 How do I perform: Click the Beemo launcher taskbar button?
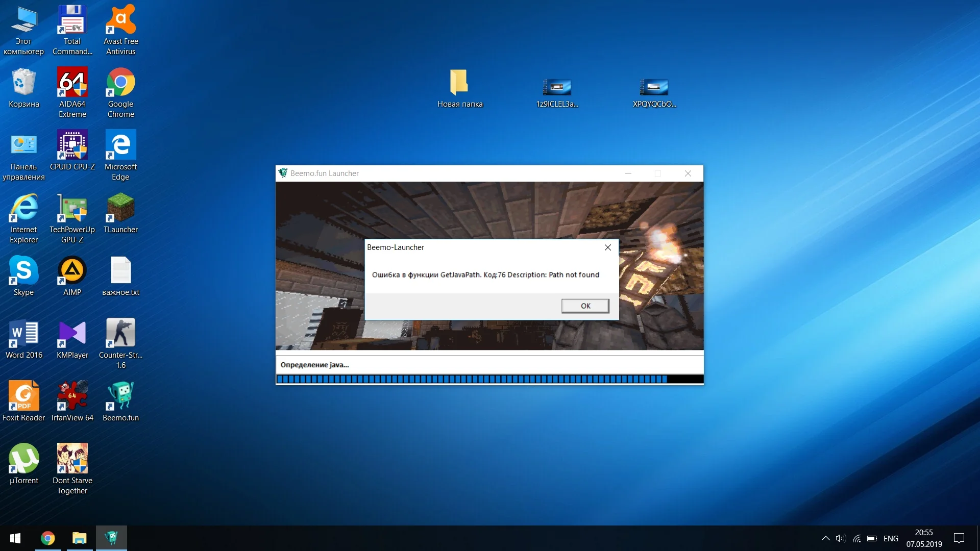click(111, 538)
